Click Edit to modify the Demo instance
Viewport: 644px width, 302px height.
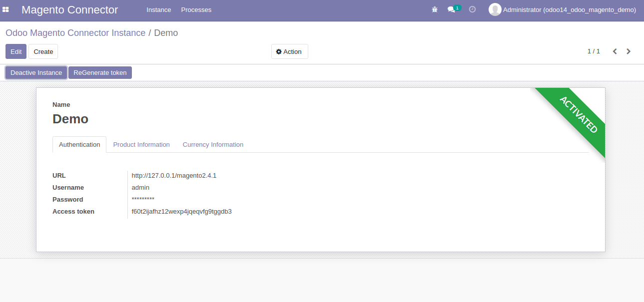coord(15,51)
